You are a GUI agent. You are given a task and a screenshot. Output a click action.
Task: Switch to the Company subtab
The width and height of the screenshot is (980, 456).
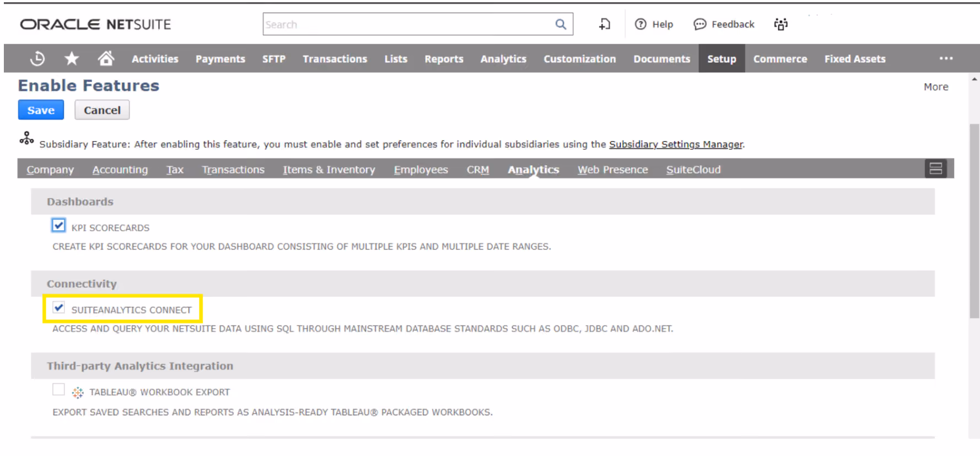pos(50,170)
